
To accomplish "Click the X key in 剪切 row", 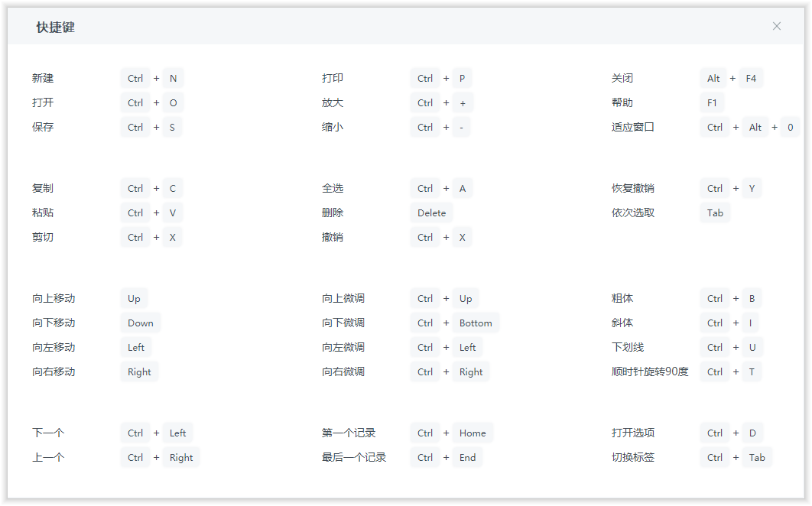I will pos(173,237).
